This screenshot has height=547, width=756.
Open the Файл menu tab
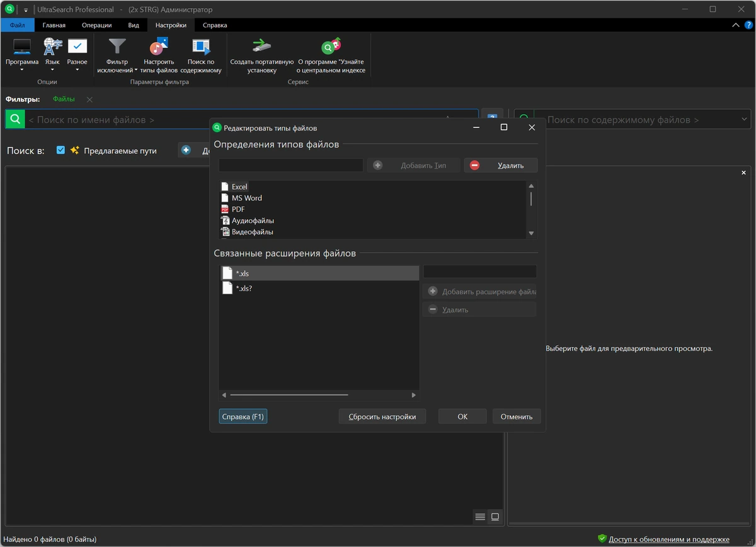click(18, 25)
